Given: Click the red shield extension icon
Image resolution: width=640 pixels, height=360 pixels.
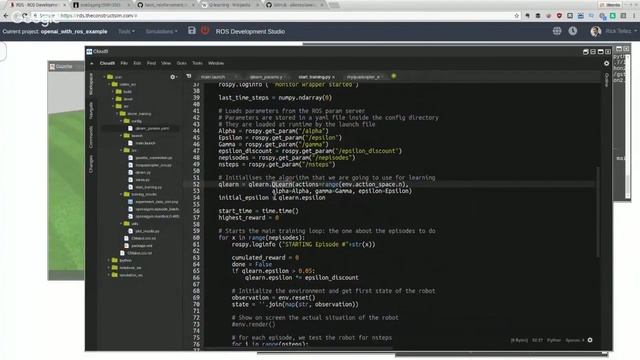Looking at the screenshot, I should 559,16.
